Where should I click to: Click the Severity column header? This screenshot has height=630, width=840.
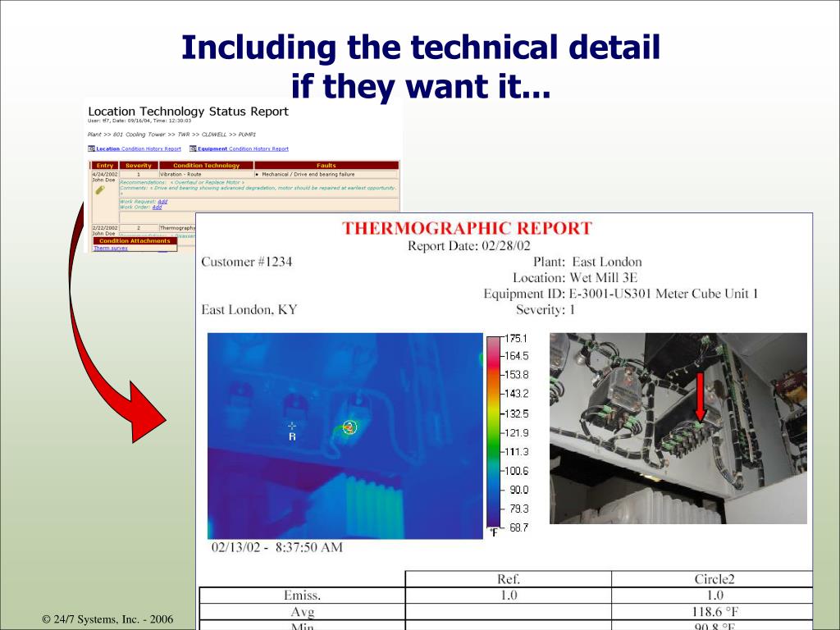[138, 166]
